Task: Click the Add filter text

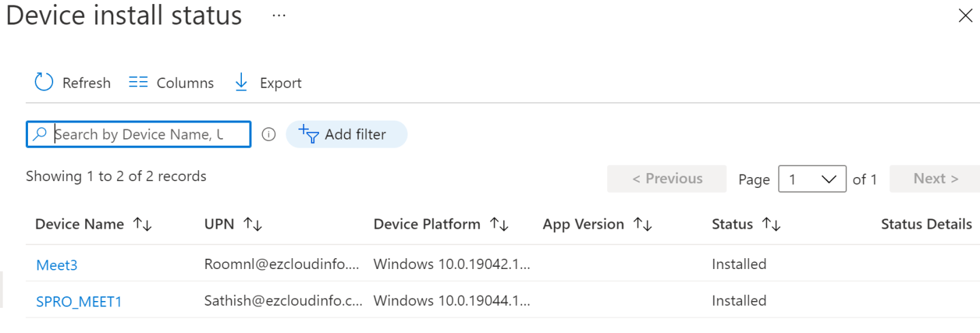Action: pyautogui.click(x=355, y=134)
